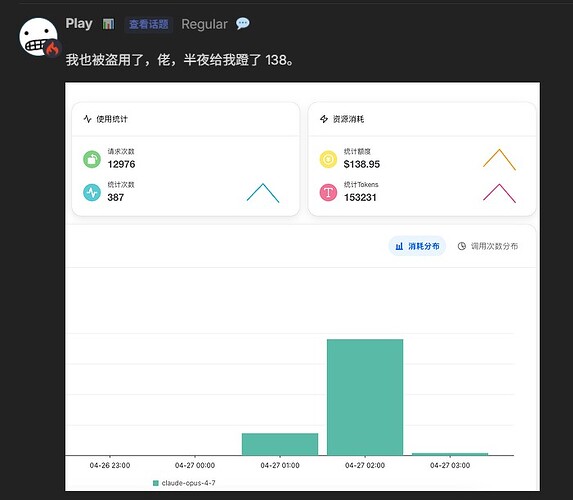Click the green 请求次数 request icon
The width and height of the screenshot is (573, 500).
coord(92,159)
